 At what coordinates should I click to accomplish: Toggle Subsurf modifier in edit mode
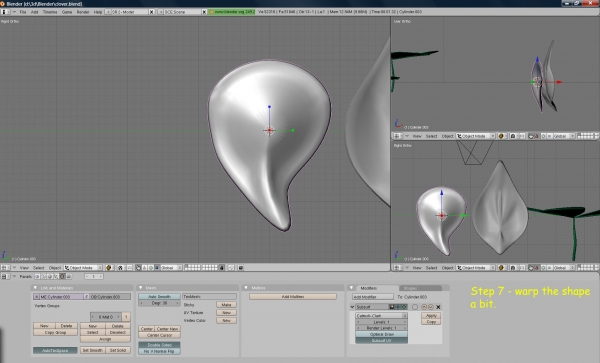(404, 307)
